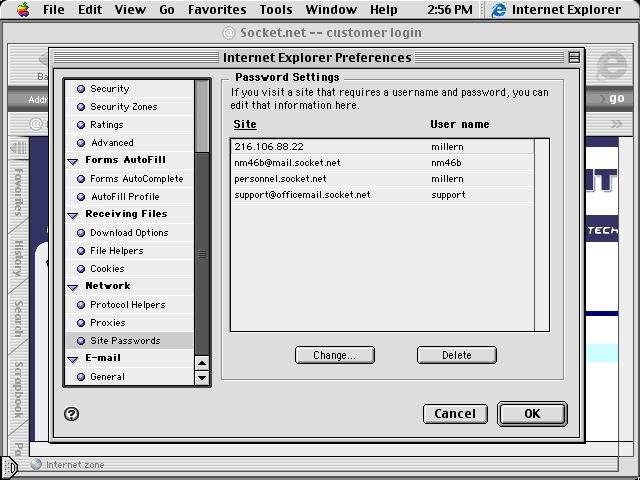Select the 216.106.88.22 password entry
This screenshot has width=640, height=480.
382,147
